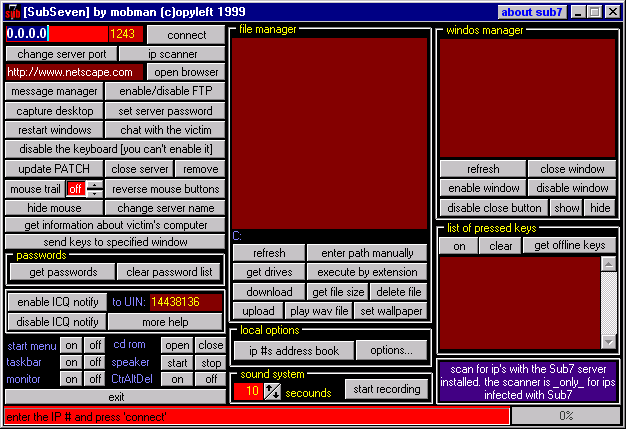This screenshot has height=429, width=626.
Task: Open the about sub7 dialog
Action: pos(533,12)
